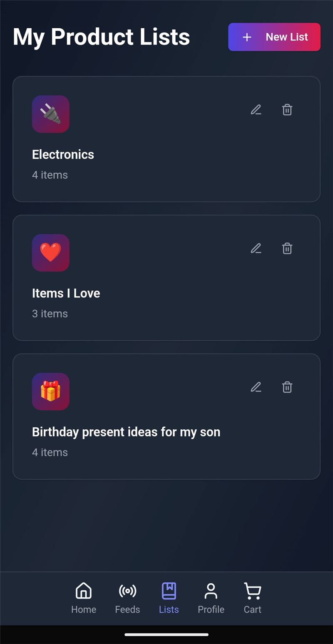Switch to the Profile tab
Viewport: 333px width, 644px height.
point(211,598)
